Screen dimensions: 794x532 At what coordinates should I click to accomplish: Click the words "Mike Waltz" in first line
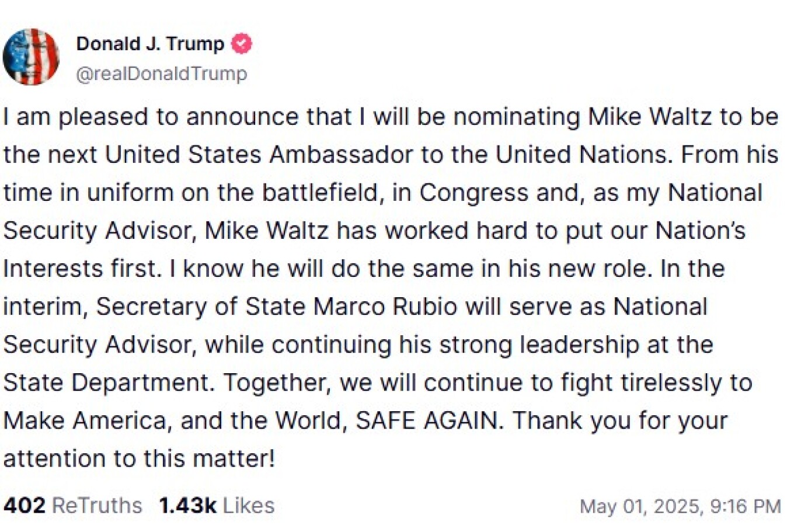pyautogui.click(x=650, y=117)
